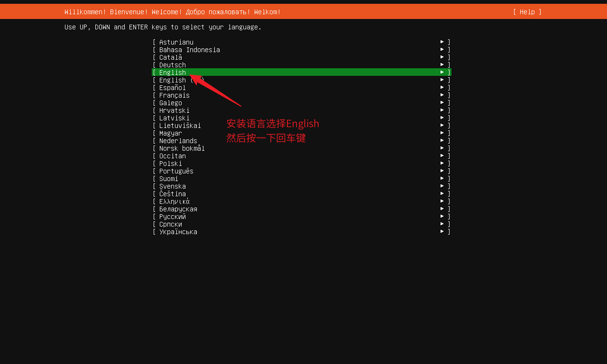Click the arrow icon on Latviski row
Viewport: 607px width, 364px height.
click(x=442, y=118)
